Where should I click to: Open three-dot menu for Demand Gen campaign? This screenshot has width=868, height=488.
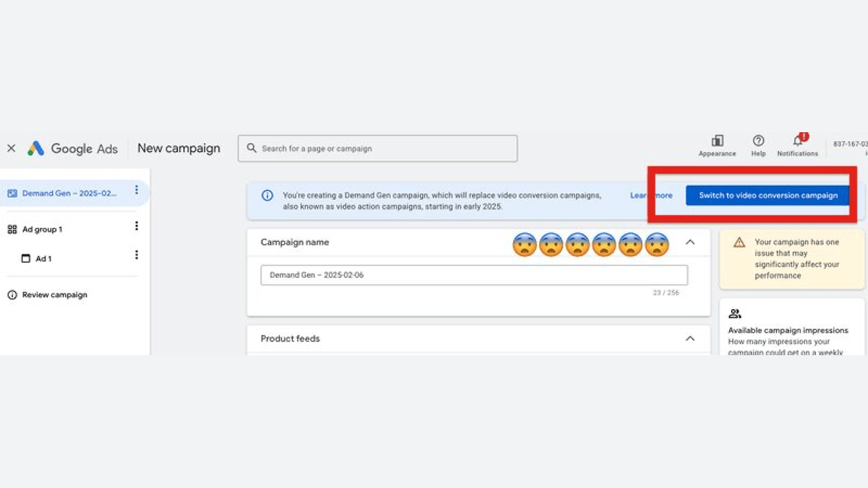(136, 190)
